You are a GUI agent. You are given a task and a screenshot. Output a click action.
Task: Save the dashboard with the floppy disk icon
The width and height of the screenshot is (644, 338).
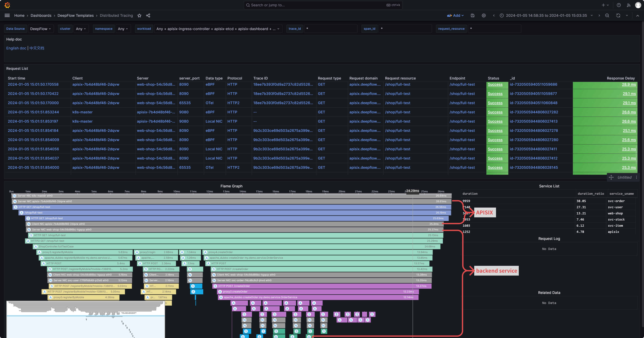tap(472, 15)
